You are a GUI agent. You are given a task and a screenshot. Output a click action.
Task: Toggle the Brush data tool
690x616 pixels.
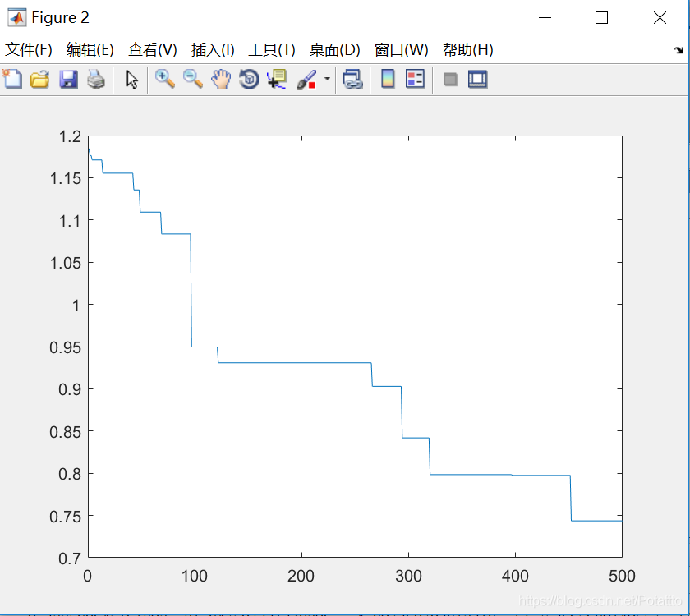pyautogui.click(x=306, y=79)
